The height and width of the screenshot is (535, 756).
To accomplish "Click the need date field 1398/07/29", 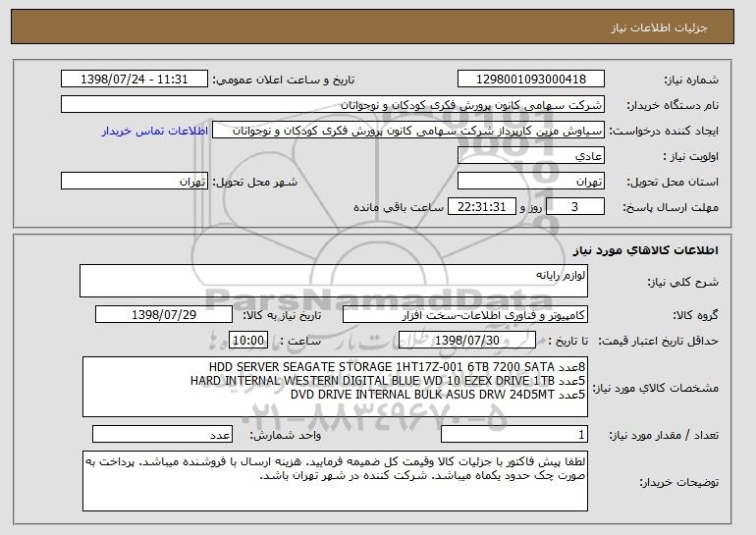I will click(x=164, y=315).
